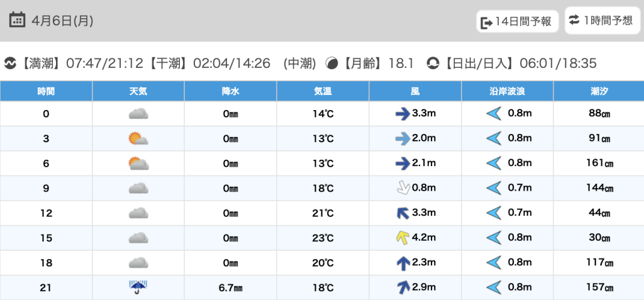This screenshot has height=300, width=644.
Task: Click the blue wind arrow at 18時
Action: pyautogui.click(x=402, y=263)
